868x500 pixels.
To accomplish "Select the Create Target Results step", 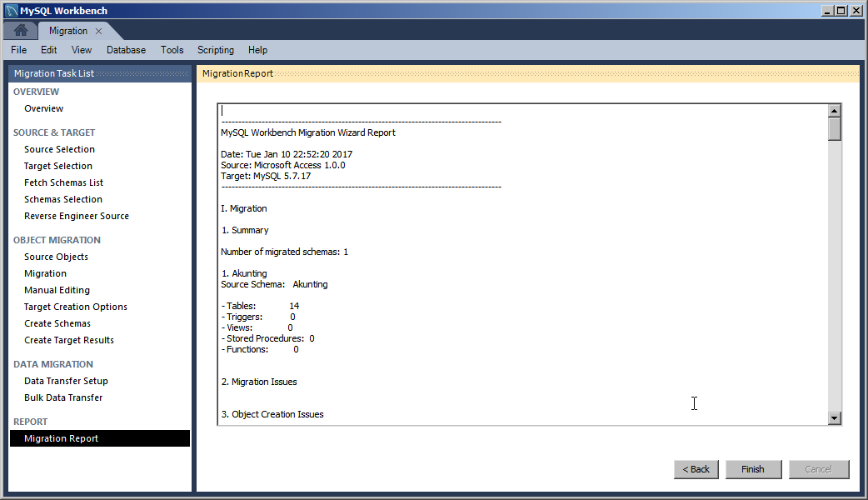I will click(x=69, y=340).
